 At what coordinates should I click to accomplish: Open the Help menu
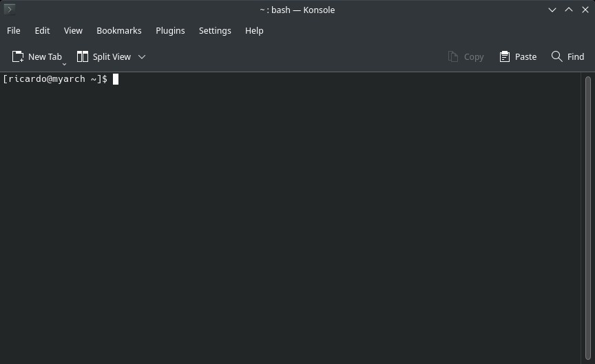tap(254, 31)
